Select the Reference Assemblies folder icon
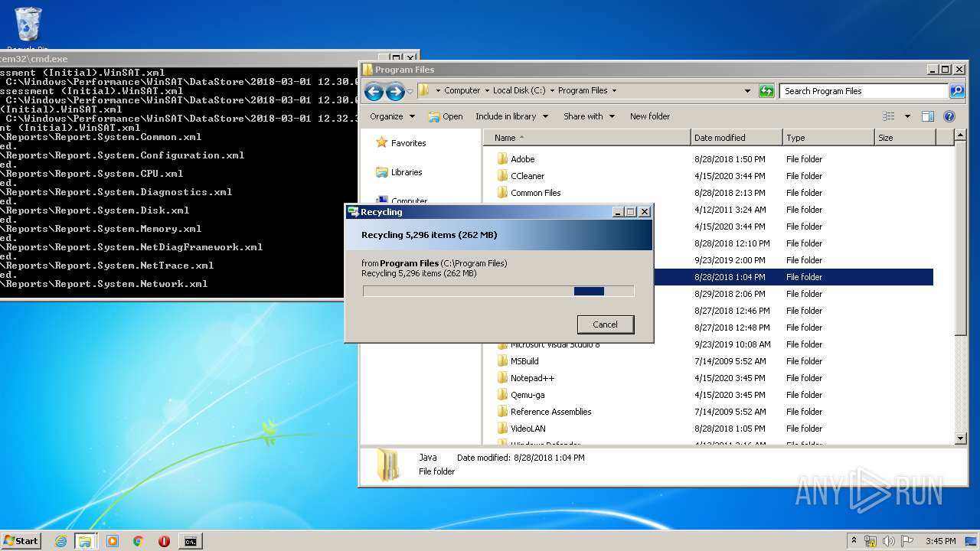Image resolution: width=980 pixels, height=551 pixels. 502,412
